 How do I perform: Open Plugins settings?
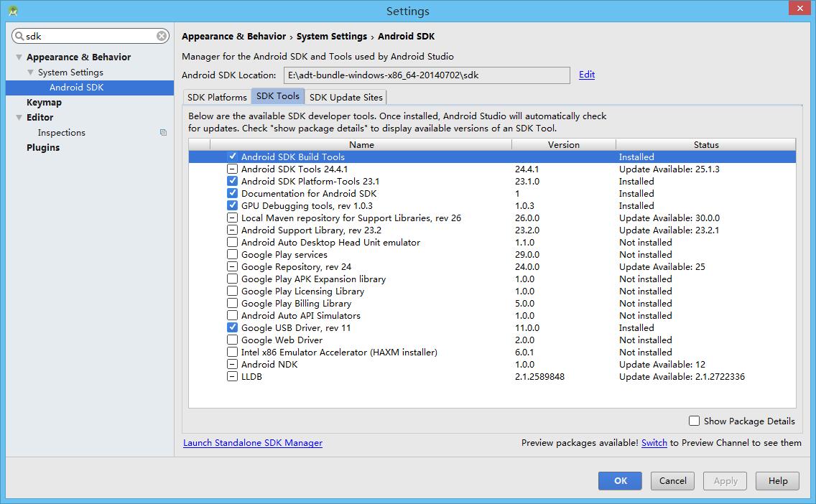(43, 148)
